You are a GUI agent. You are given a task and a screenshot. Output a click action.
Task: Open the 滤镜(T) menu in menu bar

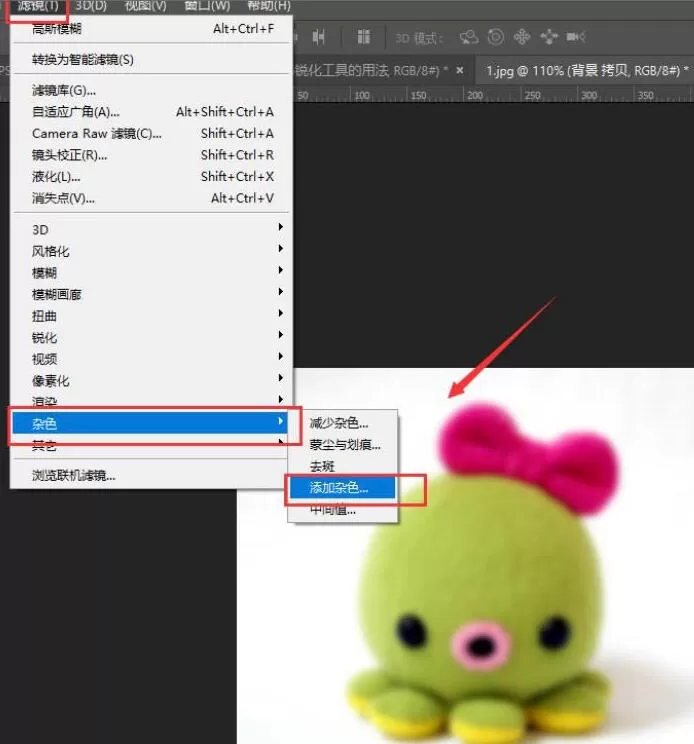coord(38,6)
